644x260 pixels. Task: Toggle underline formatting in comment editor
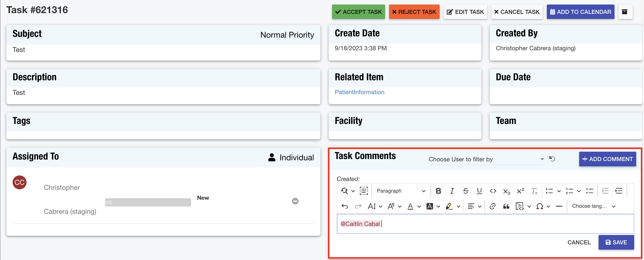point(479,191)
